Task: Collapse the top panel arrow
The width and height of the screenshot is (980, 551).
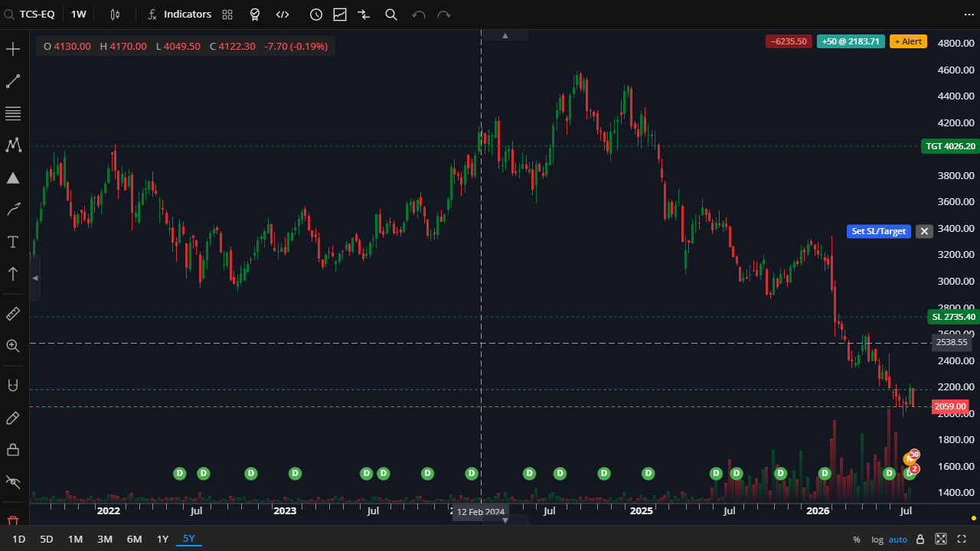Action: pyautogui.click(x=505, y=35)
